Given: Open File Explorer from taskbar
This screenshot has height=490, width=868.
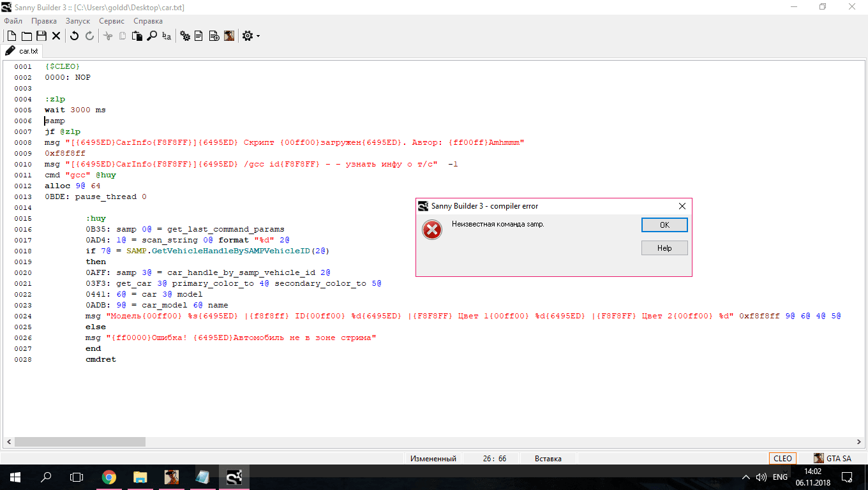Looking at the screenshot, I should tap(140, 477).
